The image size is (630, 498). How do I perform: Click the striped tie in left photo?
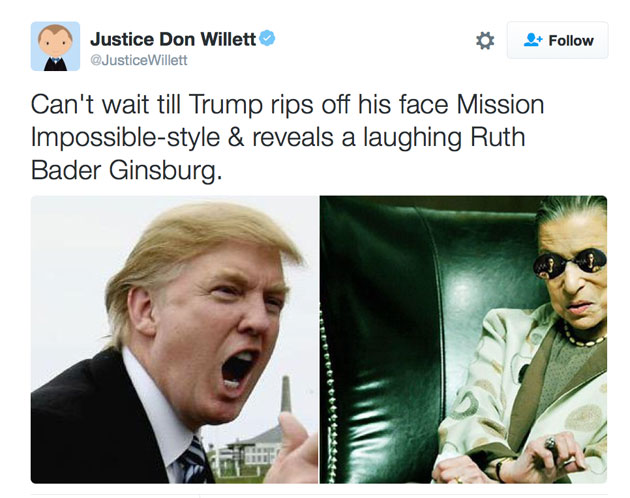196,461
